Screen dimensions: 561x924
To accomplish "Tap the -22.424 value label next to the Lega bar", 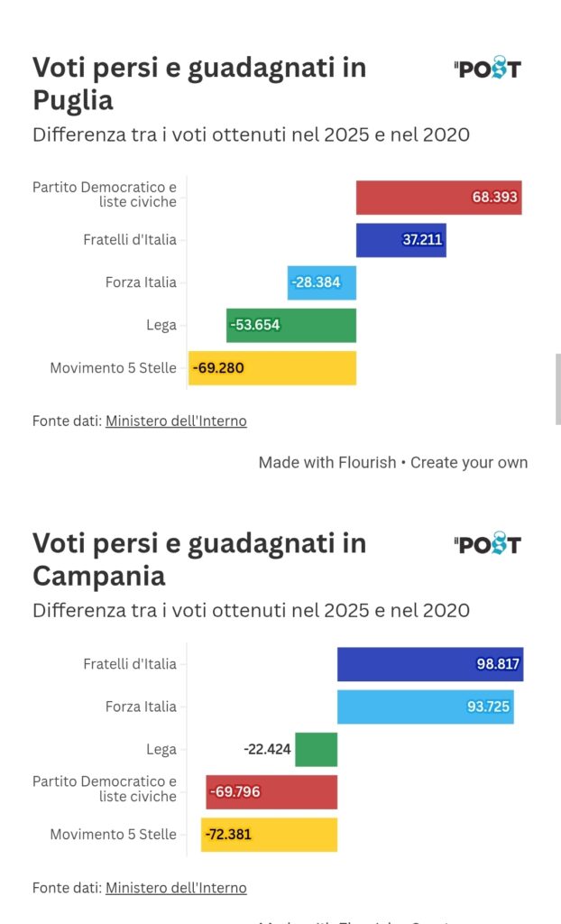I will [x=267, y=749].
